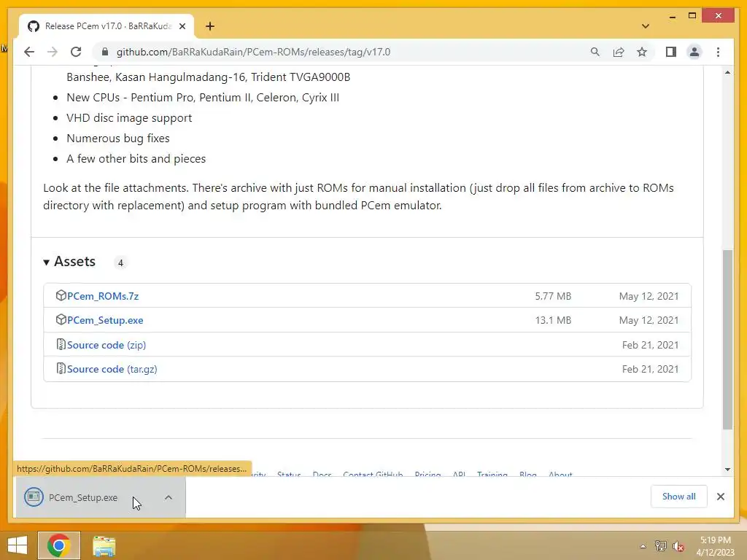The height and width of the screenshot is (560, 747).
Task: Click Chrome icon in taskbar
Action: click(59, 545)
